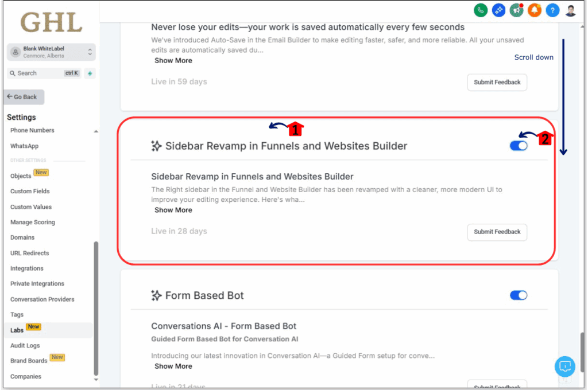Submit Feedback for Sidebar Revamp feature

click(x=497, y=232)
